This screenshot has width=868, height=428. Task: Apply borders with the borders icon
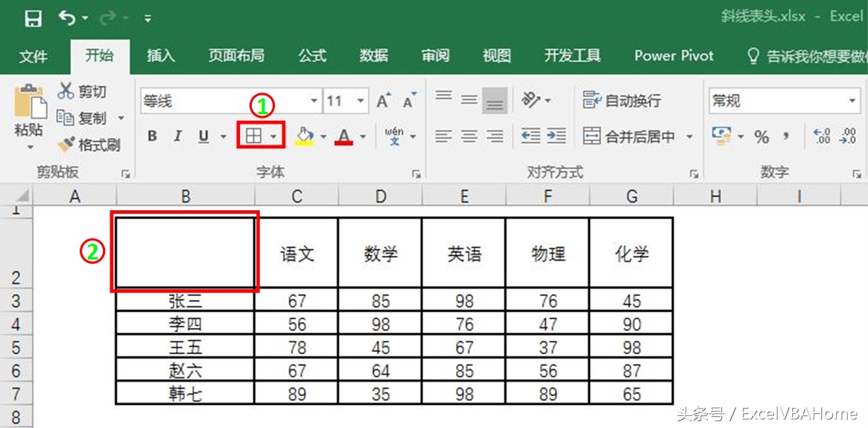[x=253, y=136]
